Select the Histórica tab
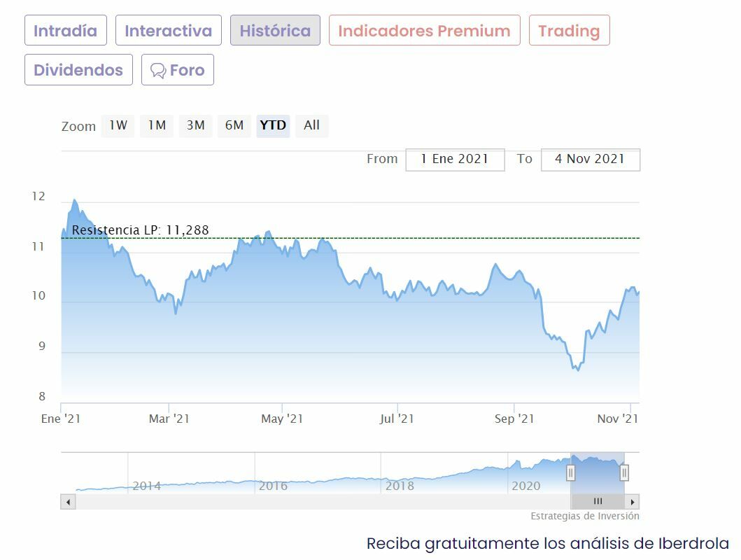Viewport: 741px width, 560px height. tap(275, 31)
